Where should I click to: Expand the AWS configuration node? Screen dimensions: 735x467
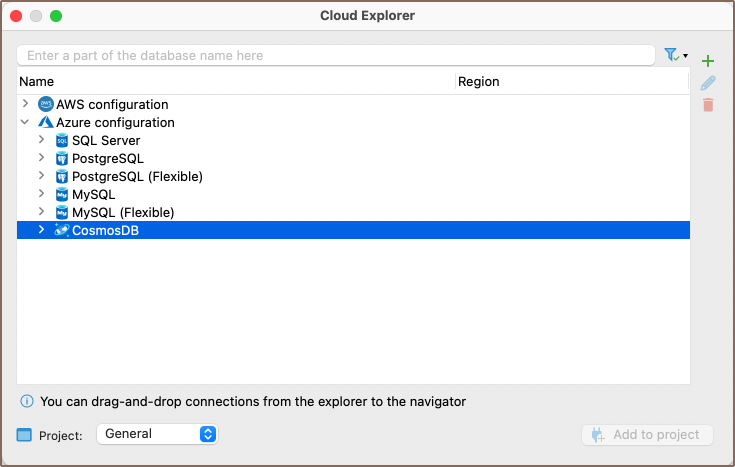[26, 105]
